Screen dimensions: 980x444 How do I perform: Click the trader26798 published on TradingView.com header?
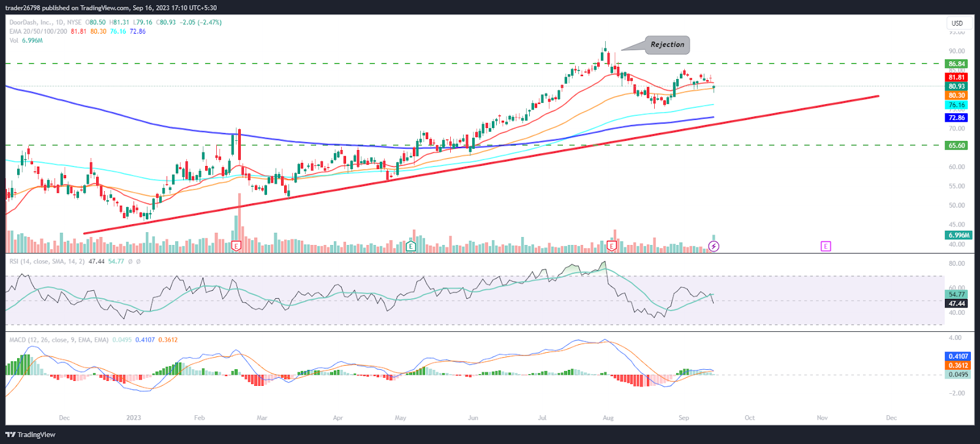point(111,8)
